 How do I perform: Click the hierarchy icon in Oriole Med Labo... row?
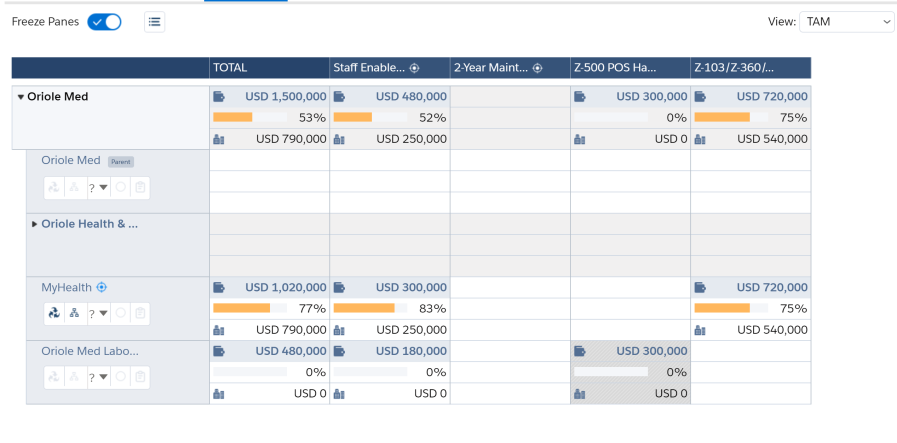(x=74, y=377)
